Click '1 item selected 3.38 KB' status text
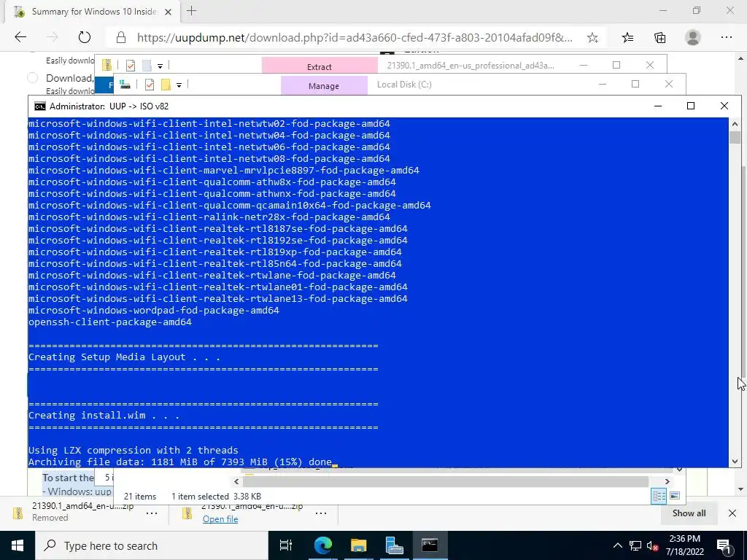747x560 pixels. (216, 496)
